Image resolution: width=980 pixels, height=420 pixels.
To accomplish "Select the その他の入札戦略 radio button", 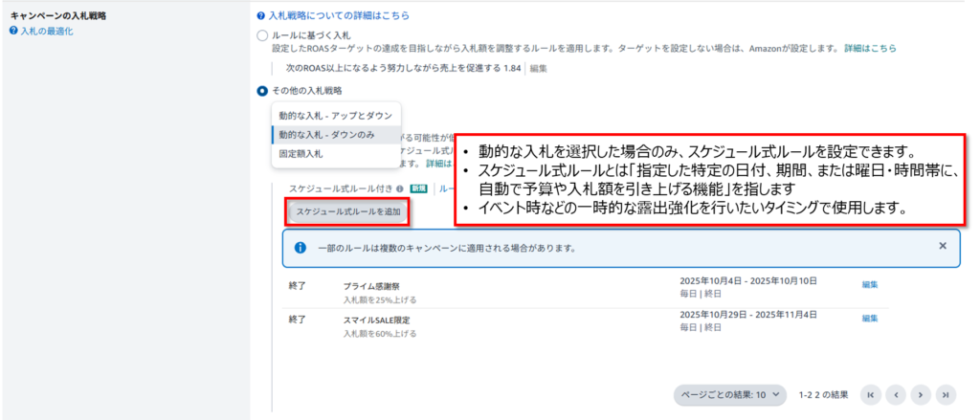I will (262, 91).
